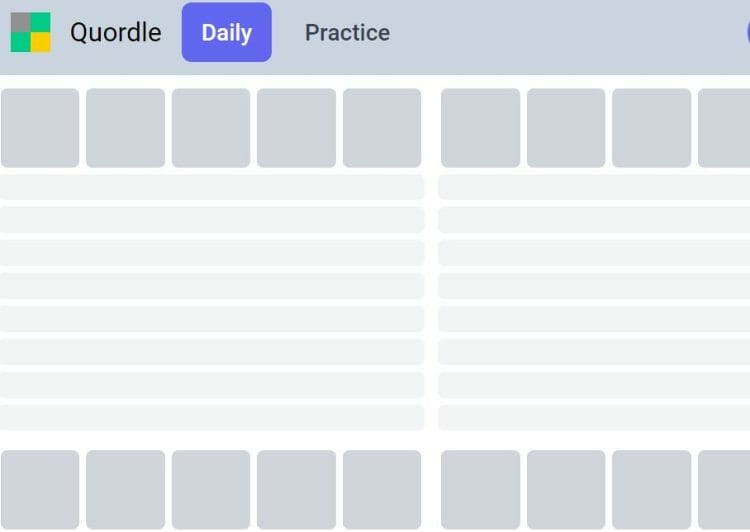The image size is (750, 532).
Task: Select fifth letter cell of bottom-left board
Action: 382,489
